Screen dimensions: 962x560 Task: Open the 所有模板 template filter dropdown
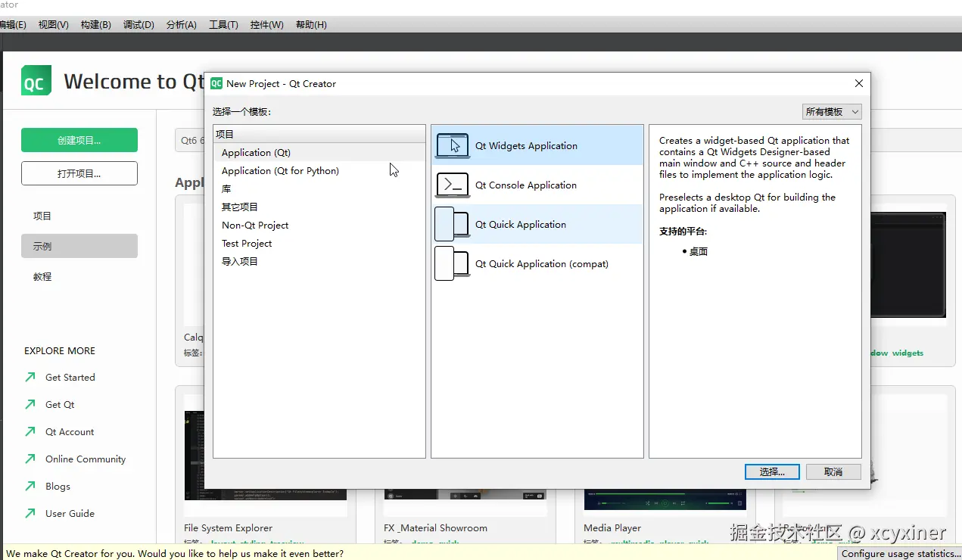(832, 111)
